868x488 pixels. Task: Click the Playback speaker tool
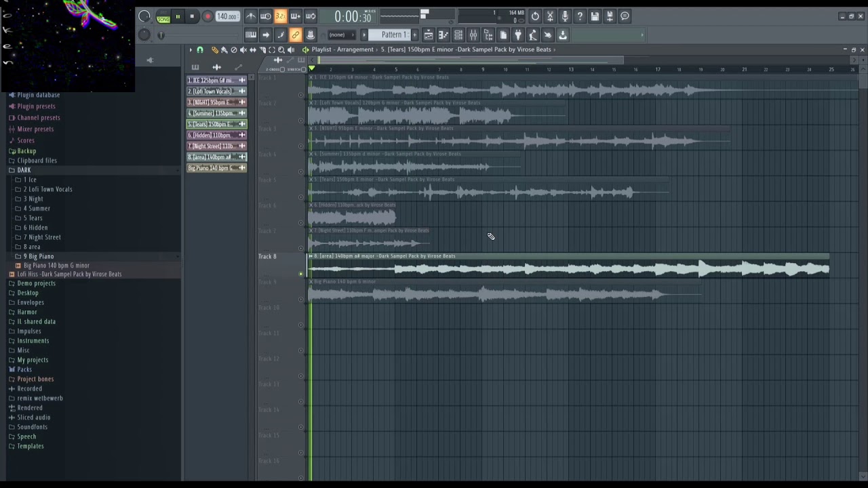click(x=291, y=50)
